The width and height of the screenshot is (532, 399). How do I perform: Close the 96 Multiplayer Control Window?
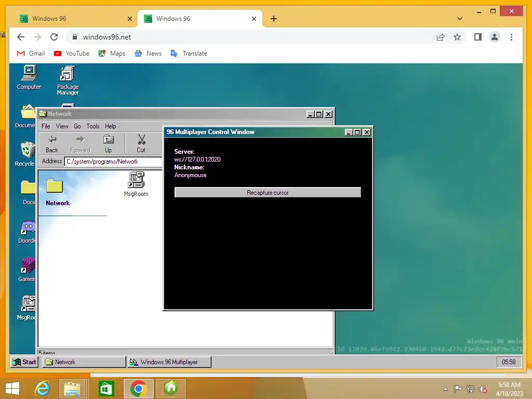click(366, 132)
